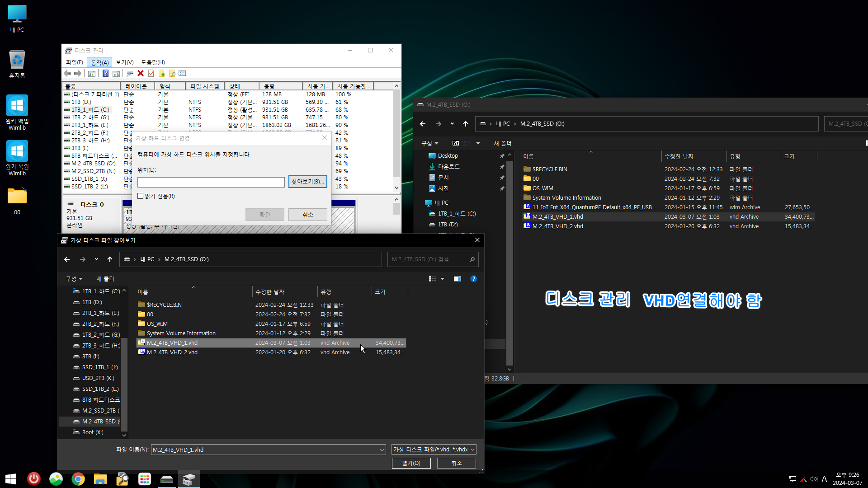The height and width of the screenshot is (488, 868).
Task: Select Desktop in Explorer quick access
Action: (443, 156)
